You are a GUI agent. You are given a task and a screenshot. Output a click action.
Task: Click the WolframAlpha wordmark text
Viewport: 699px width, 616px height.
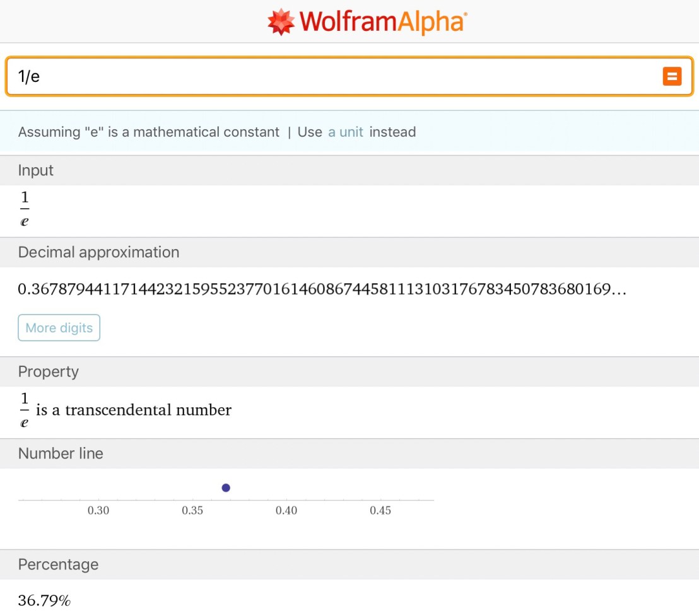(x=382, y=22)
